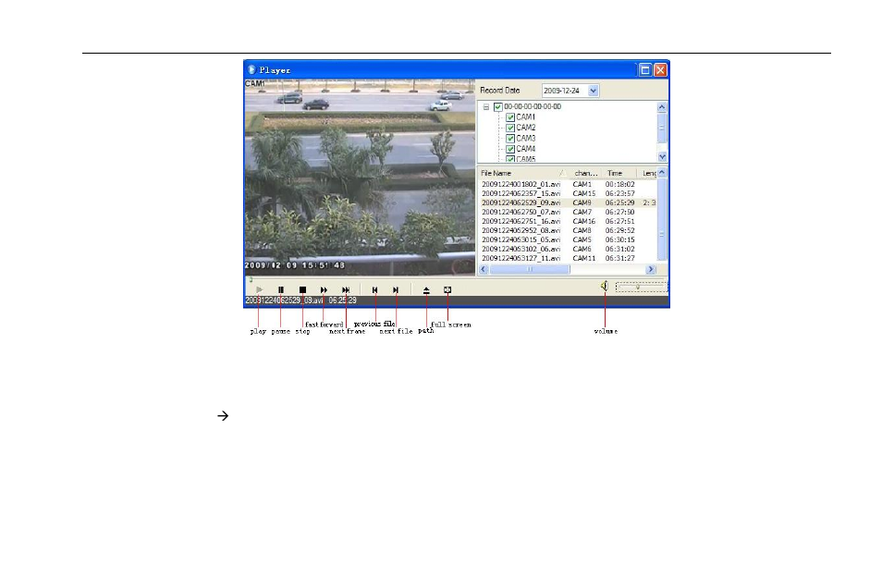Maximize the Player window
Viewport: 882px width, 588px height.
point(645,69)
